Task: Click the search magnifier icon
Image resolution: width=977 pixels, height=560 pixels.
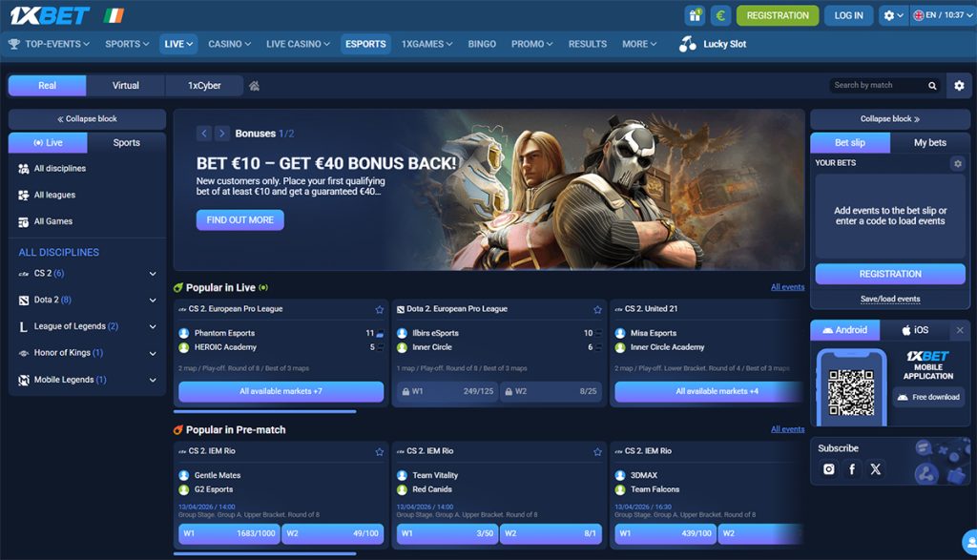Action: pyautogui.click(x=932, y=86)
